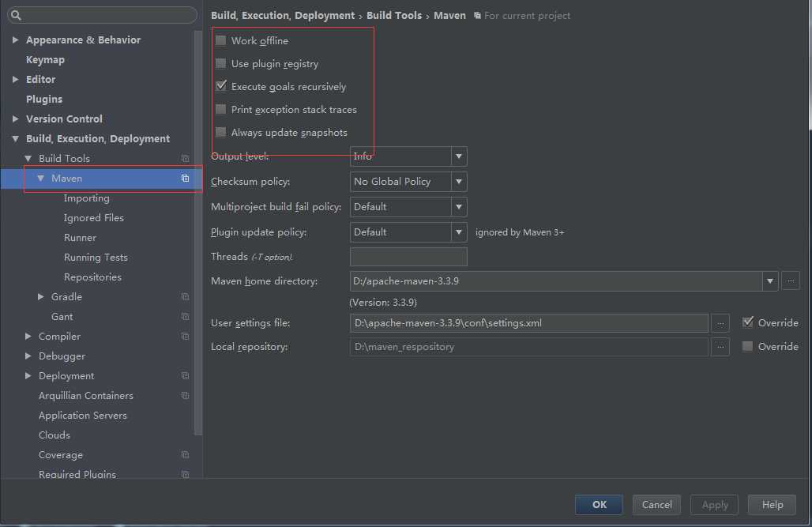Browse for user settings file
This screenshot has width=812, height=527.
coord(720,323)
